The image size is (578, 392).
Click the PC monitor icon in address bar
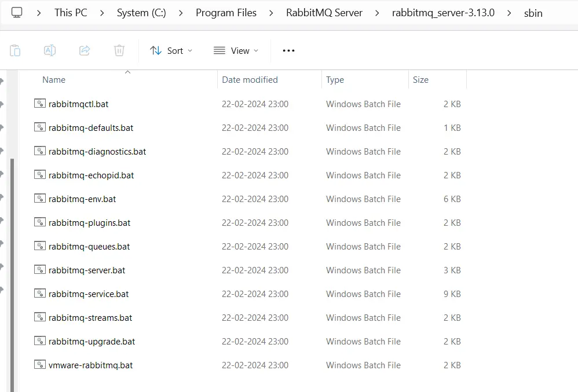tap(17, 13)
